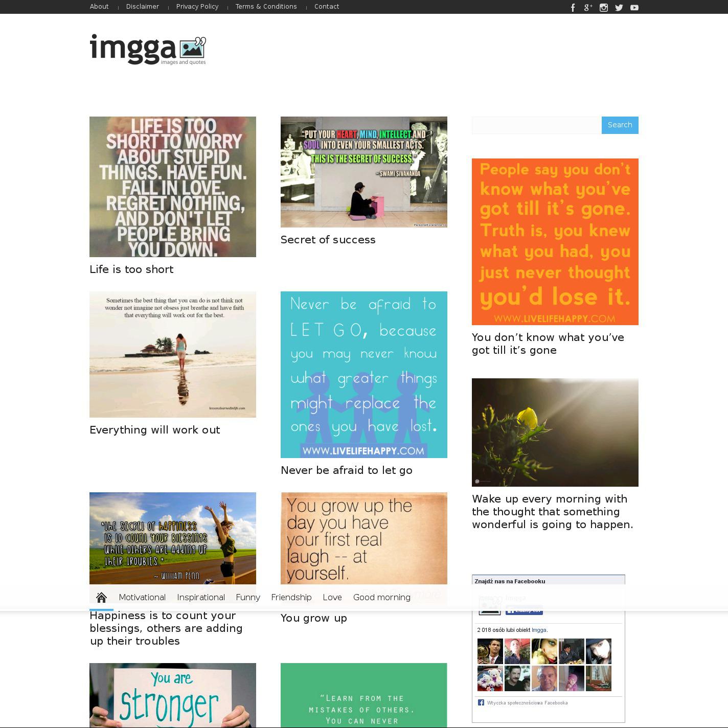View the 'Life is too short' image

[173, 187]
